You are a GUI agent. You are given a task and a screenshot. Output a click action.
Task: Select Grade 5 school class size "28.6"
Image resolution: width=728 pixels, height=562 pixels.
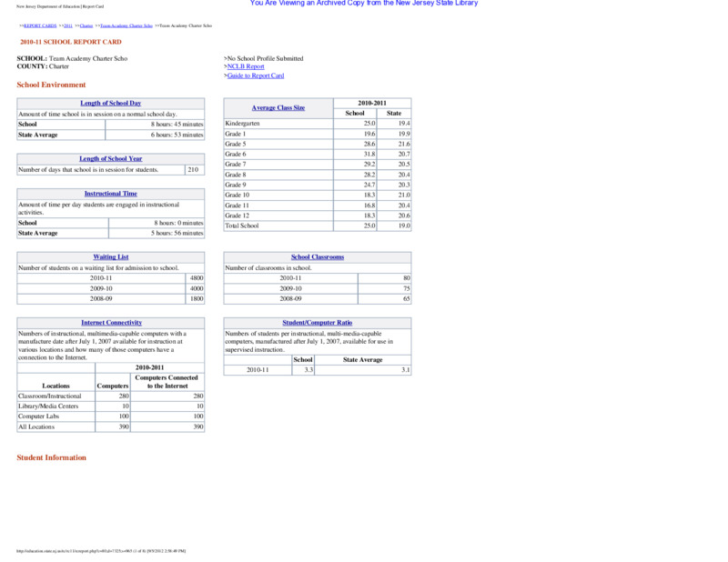[x=369, y=144]
